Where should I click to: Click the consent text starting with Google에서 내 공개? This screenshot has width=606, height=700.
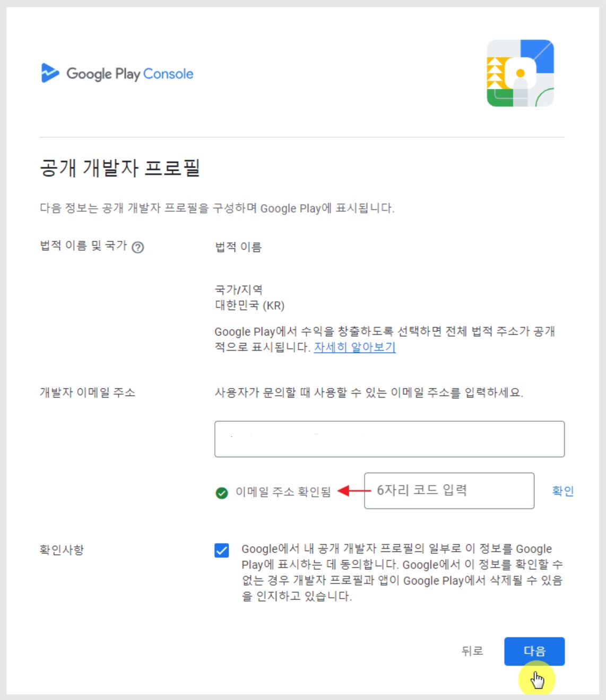tap(402, 572)
